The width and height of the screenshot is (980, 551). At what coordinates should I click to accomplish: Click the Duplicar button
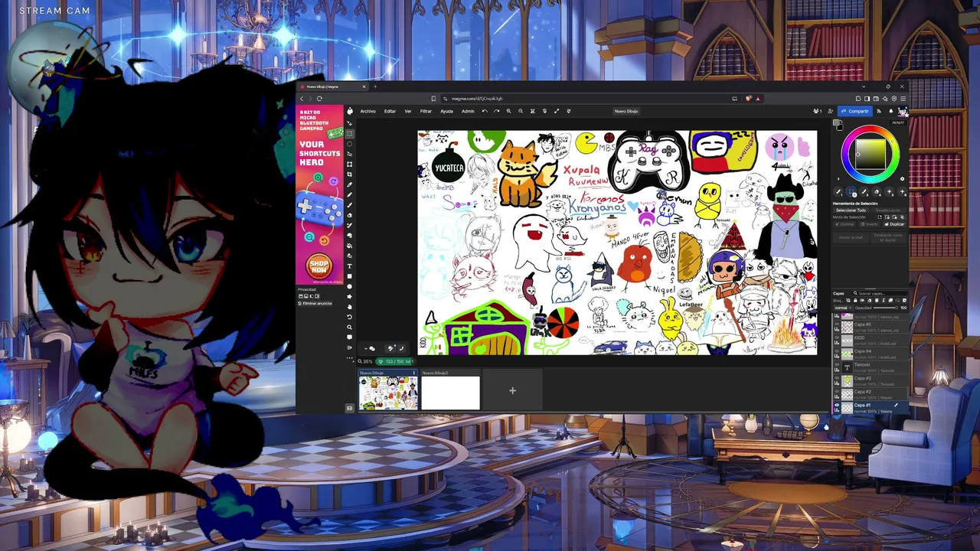click(x=894, y=224)
